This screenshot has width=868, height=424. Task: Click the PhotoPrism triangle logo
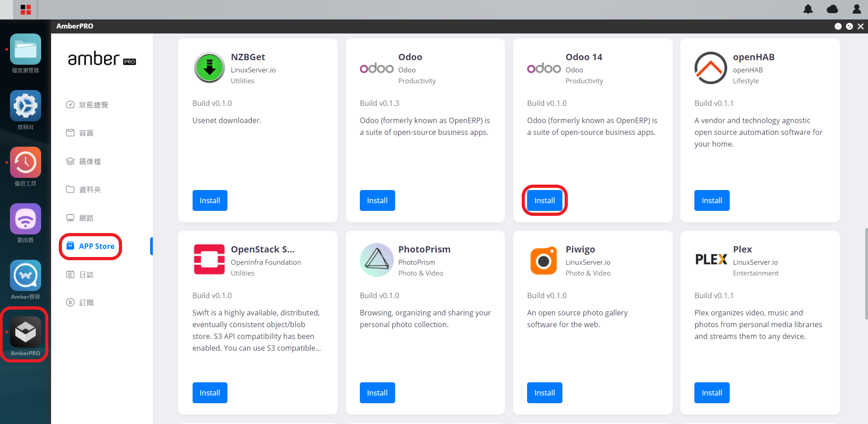point(377,260)
